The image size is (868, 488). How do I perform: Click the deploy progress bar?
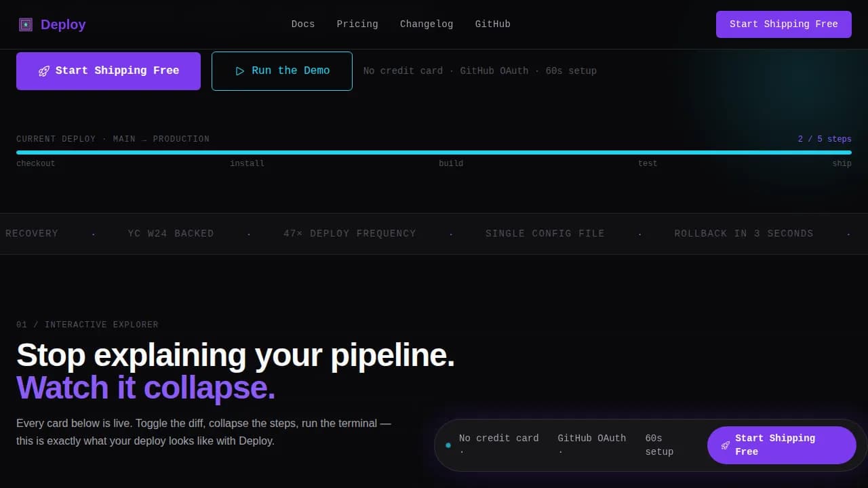(434, 152)
